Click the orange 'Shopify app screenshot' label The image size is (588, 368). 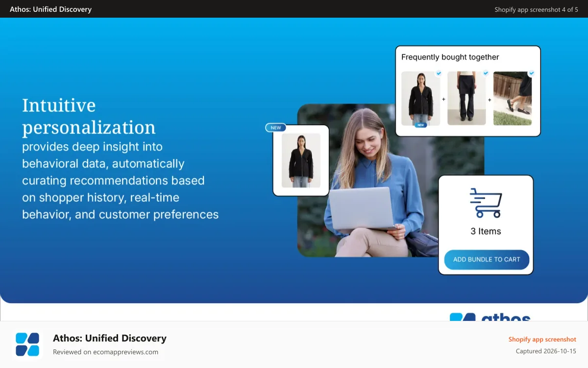point(542,339)
